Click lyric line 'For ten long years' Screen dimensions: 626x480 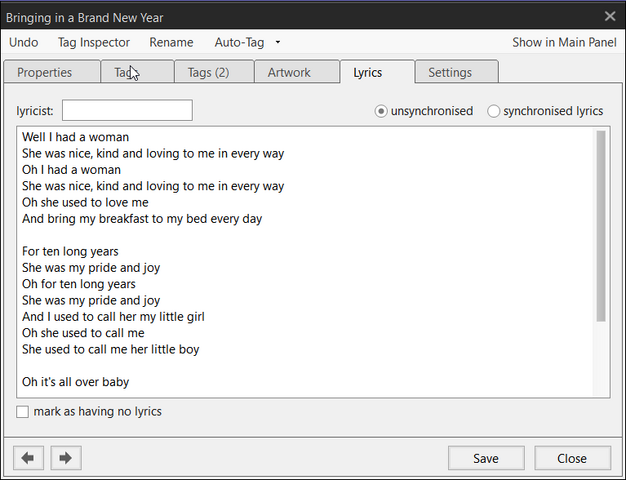coord(70,252)
